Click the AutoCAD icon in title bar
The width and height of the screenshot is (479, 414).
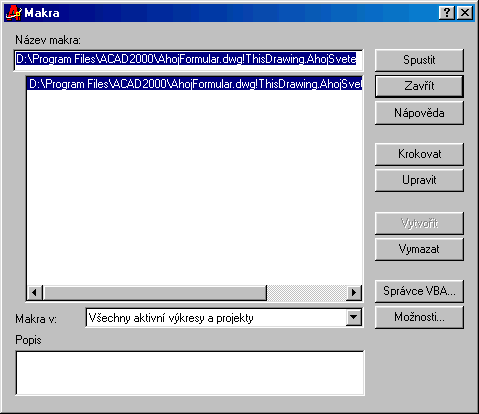point(14,13)
